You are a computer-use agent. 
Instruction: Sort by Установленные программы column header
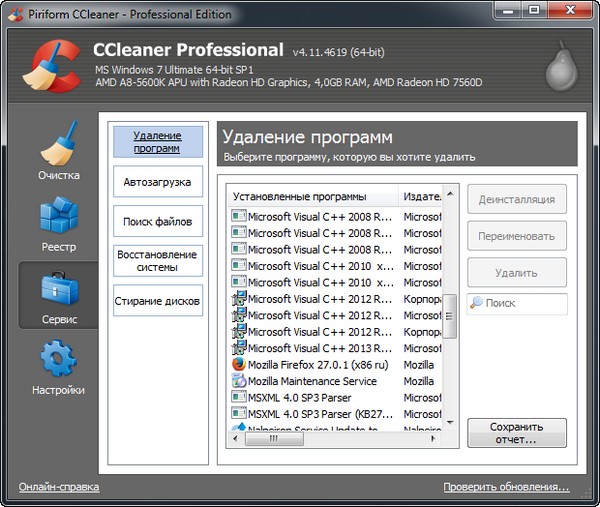click(x=310, y=196)
